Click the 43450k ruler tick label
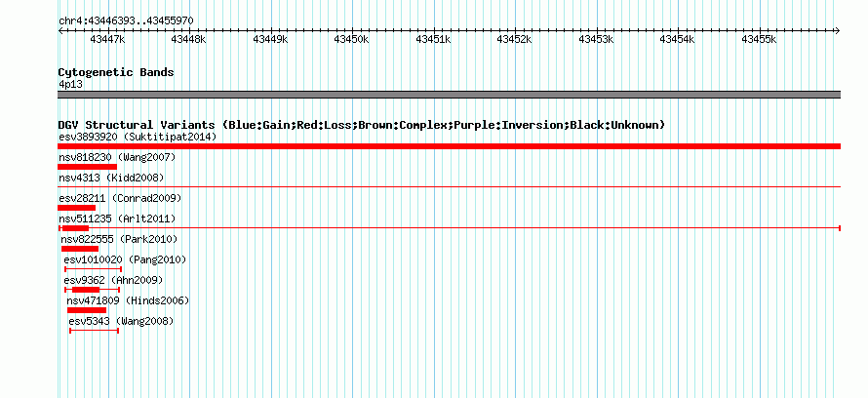The image size is (868, 398). coord(351,39)
